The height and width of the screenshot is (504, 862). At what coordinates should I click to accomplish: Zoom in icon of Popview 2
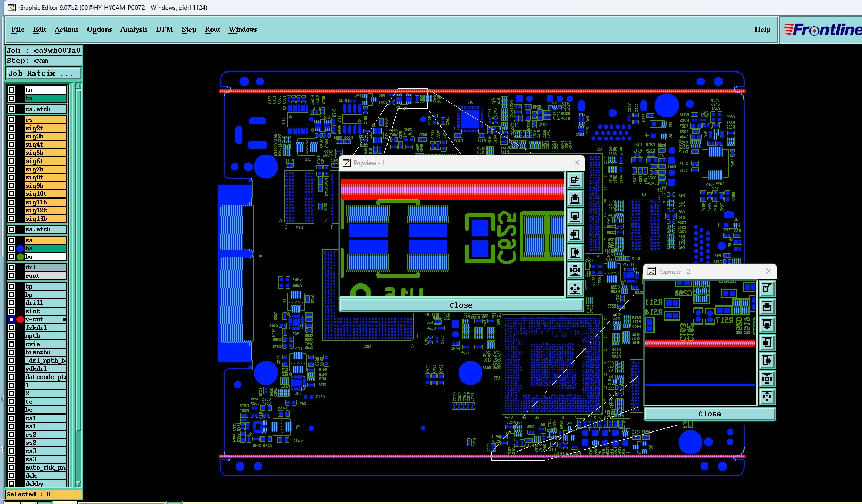tap(767, 379)
